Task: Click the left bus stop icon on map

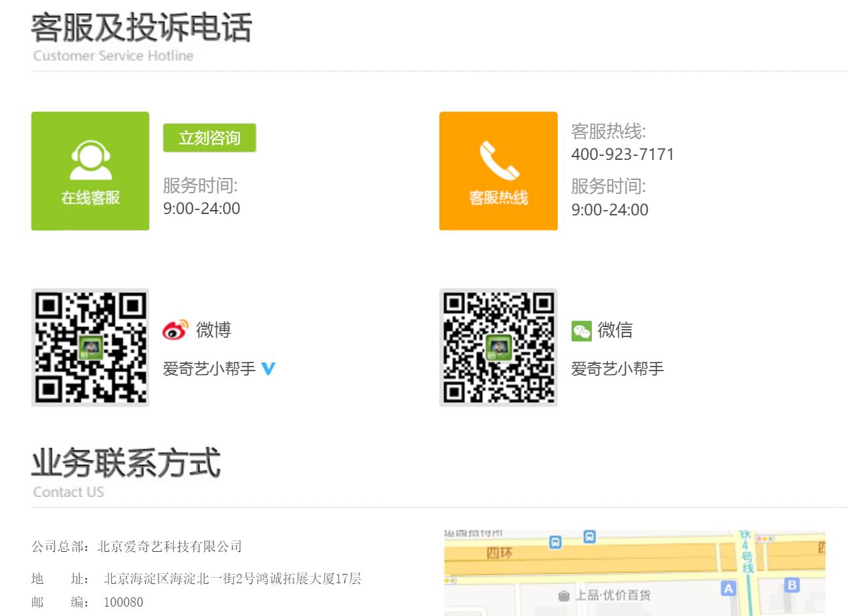Action: click(x=555, y=542)
